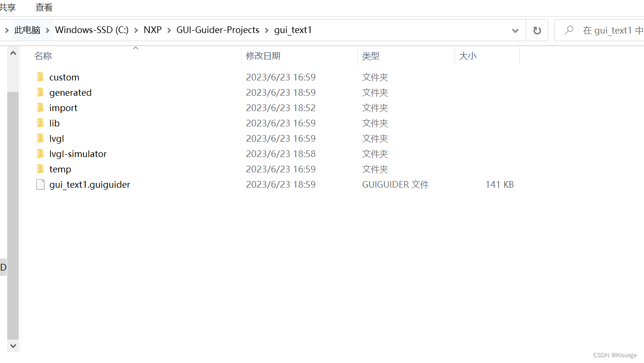Select the temp folder name
Viewport: 644px width, 363px height.
click(60, 169)
